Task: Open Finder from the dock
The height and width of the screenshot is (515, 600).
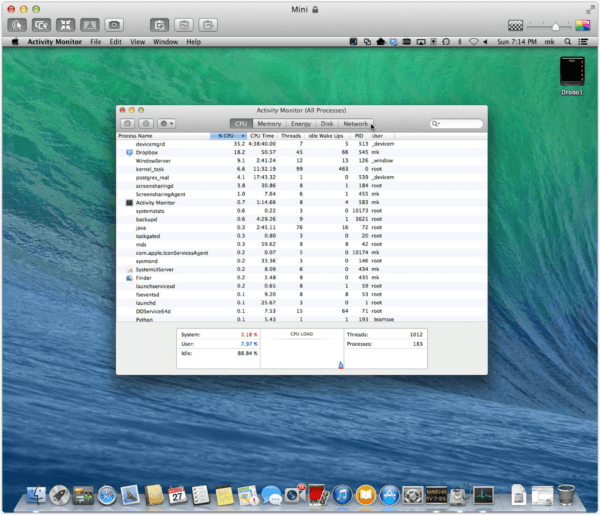Action: [36, 495]
